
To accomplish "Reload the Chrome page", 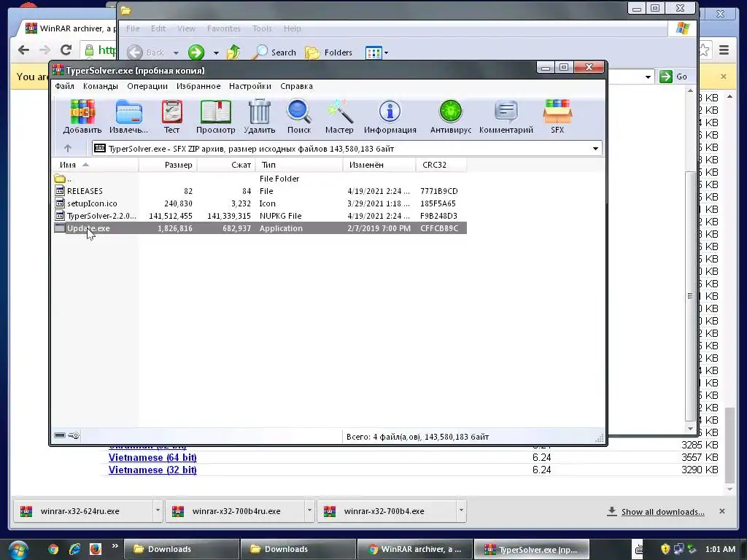I will [x=66, y=50].
